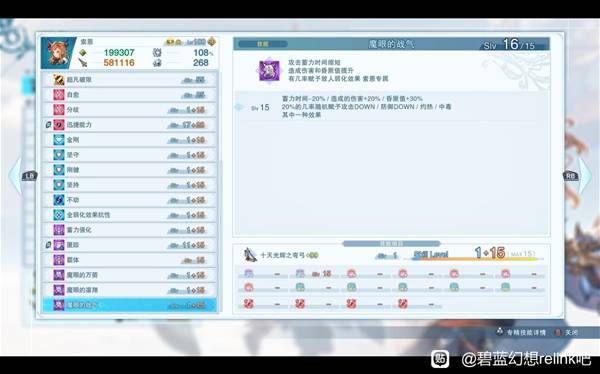Click the 蓄力强化 purple skill icon
This screenshot has height=374, width=600.
(x=59, y=230)
